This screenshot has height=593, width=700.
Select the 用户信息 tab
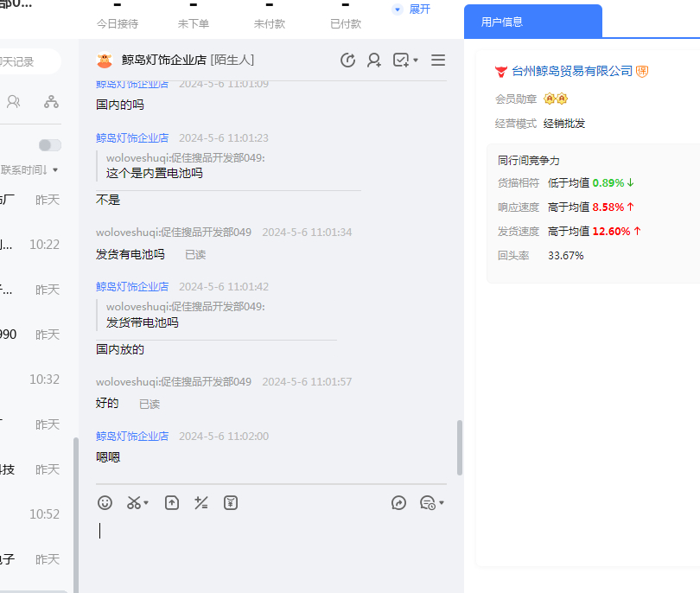pos(532,22)
